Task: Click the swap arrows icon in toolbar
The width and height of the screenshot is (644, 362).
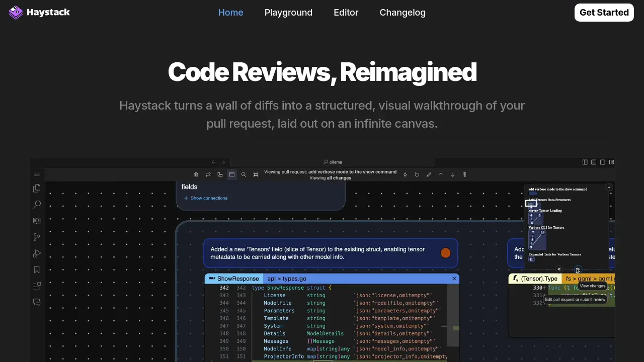Action: point(208,174)
